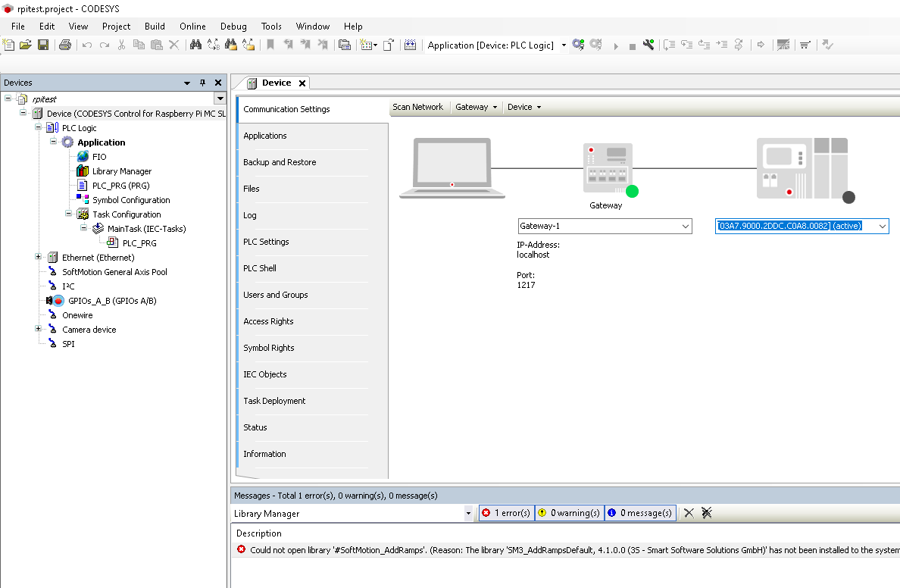Click the Redo arrow icon
Viewport: 900px width, 588px height.
(x=104, y=45)
